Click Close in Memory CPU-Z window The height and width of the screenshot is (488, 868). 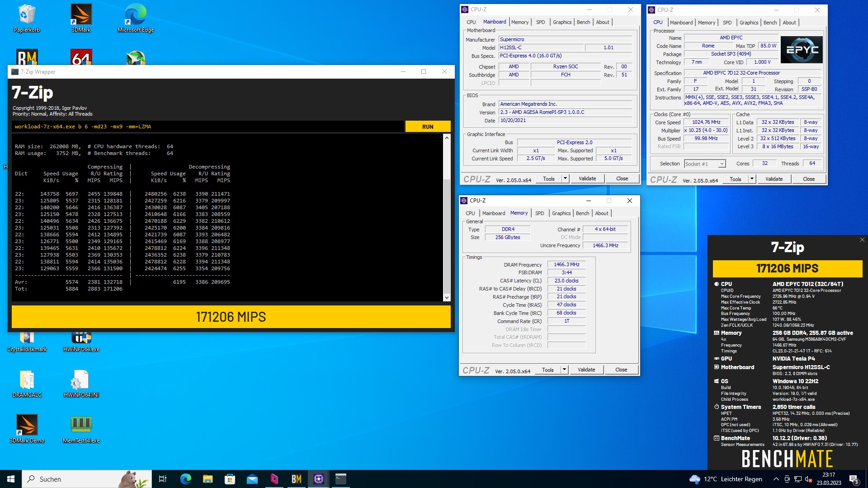621,370
